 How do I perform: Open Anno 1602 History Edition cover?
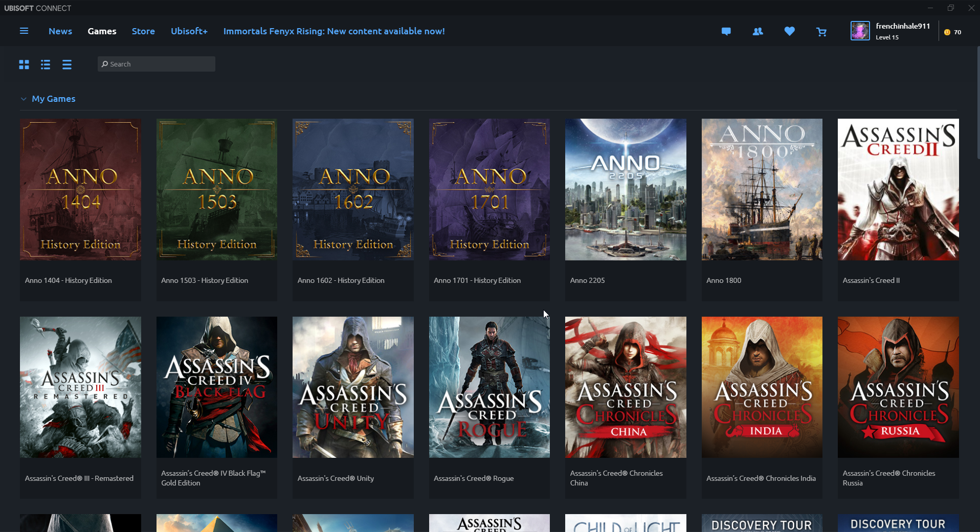(353, 189)
